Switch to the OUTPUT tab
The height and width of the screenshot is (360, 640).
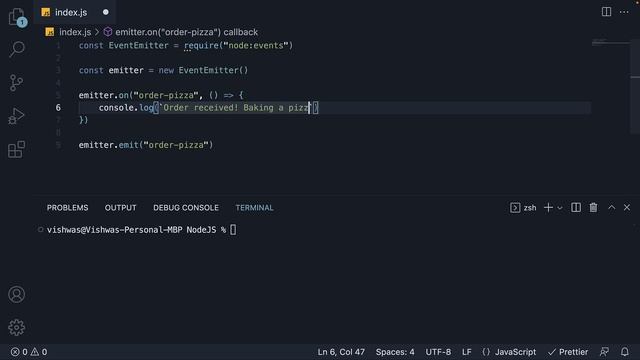click(x=120, y=208)
